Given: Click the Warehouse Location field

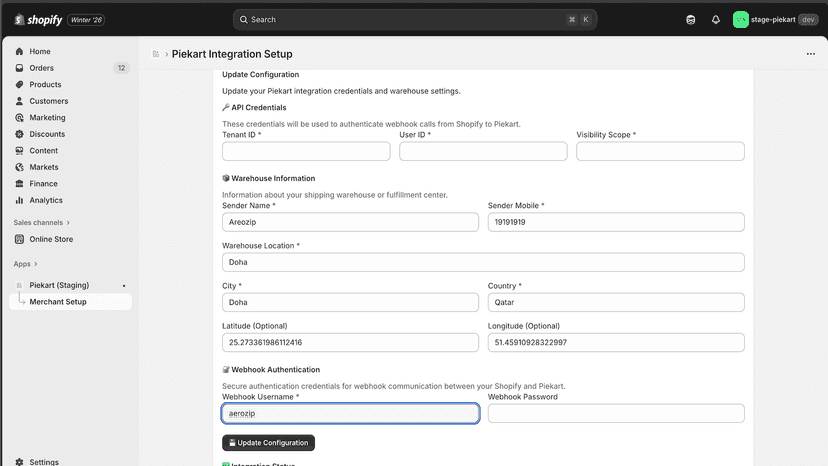Looking at the screenshot, I should (x=483, y=262).
